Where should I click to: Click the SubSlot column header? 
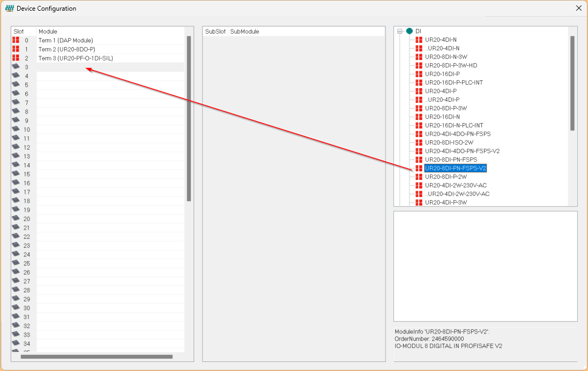pyautogui.click(x=215, y=32)
